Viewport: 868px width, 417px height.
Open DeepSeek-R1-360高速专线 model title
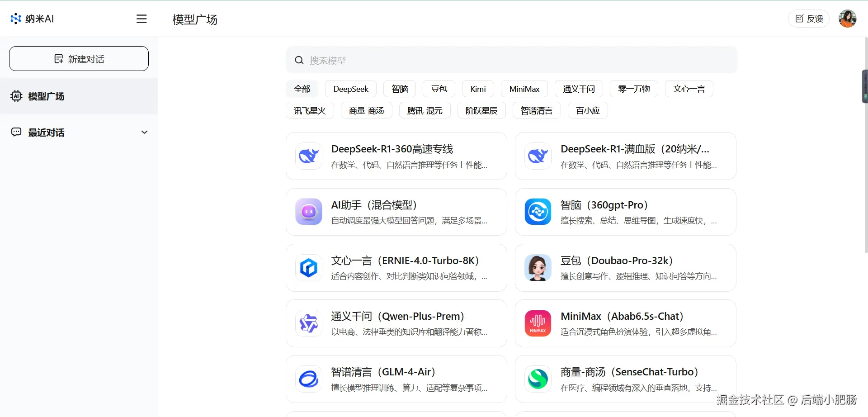tap(392, 149)
